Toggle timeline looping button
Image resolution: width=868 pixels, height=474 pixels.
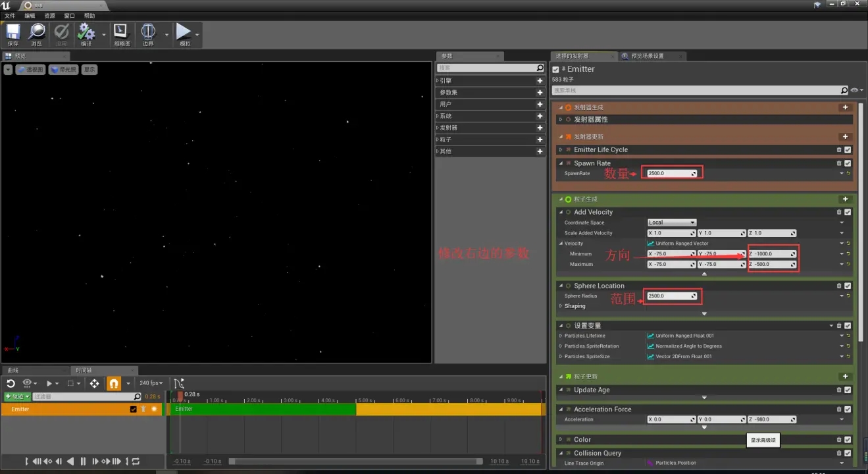coord(136,461)
